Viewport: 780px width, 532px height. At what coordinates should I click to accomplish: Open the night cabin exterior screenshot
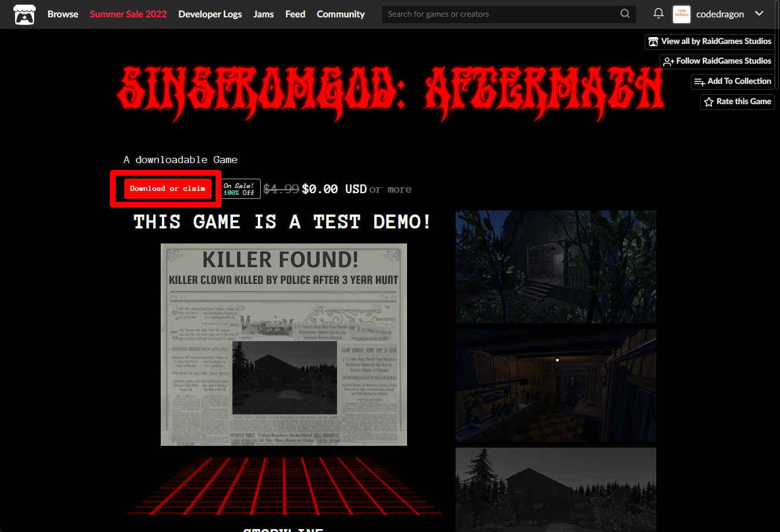point(556,267)
